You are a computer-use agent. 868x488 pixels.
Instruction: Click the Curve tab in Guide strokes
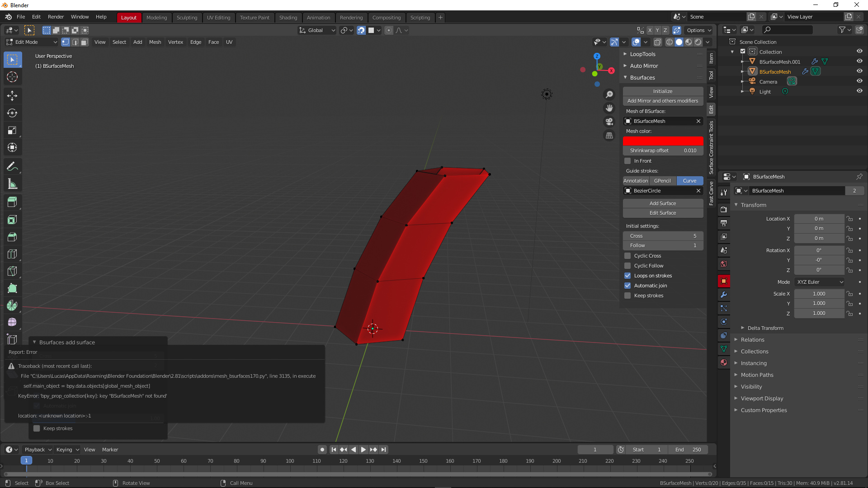pyautogui.click(x=689, y=181)
